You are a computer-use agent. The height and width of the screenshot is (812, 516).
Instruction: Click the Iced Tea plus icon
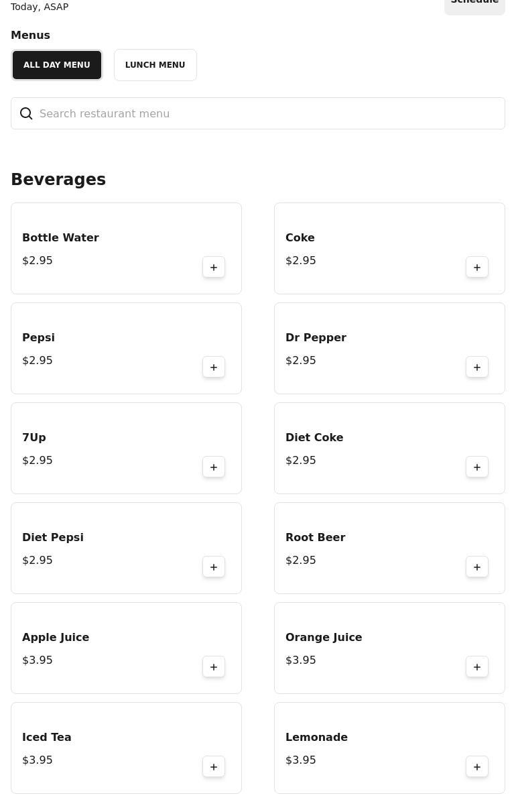[214, 767]
